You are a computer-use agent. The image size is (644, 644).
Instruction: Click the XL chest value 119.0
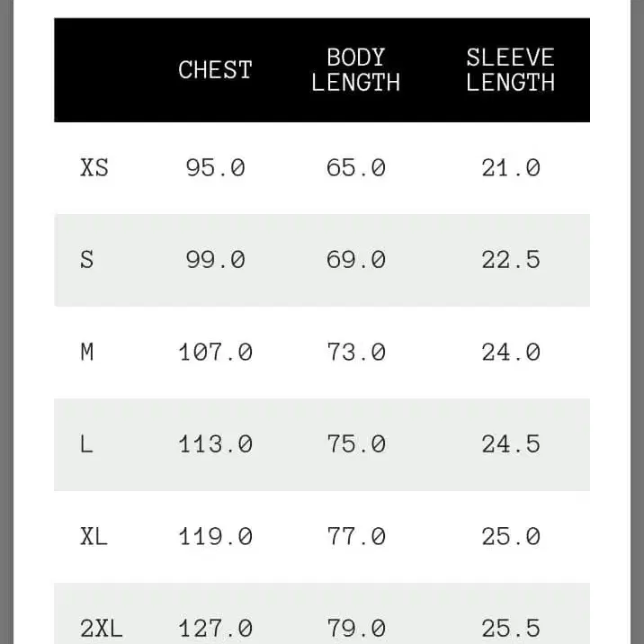pos(215,537)
